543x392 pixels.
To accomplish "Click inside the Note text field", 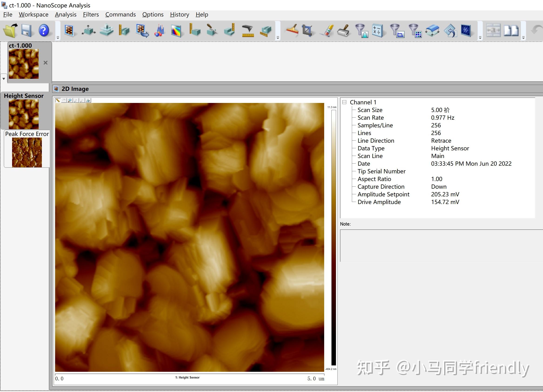I will (x=440, y=245).
